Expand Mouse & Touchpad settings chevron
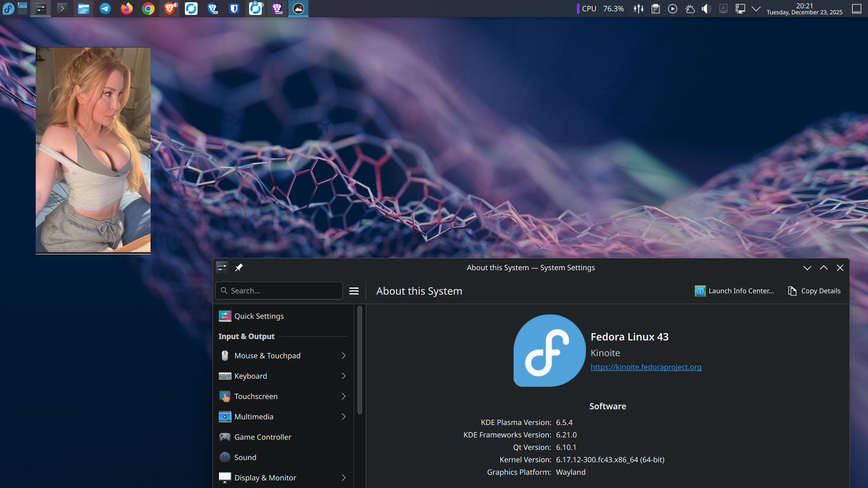This screenshot has width=868, height=488. [344, 356]
